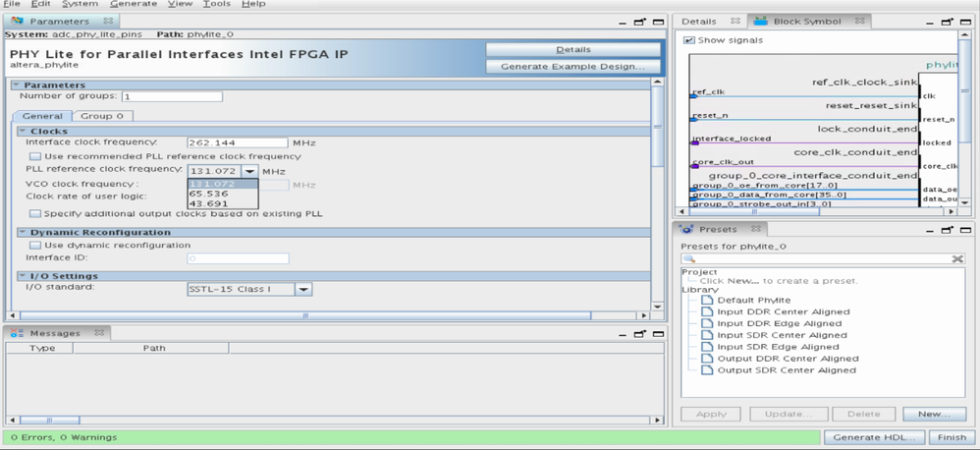
Task: Open the Tools menu
Action: [x=217, y=4]
